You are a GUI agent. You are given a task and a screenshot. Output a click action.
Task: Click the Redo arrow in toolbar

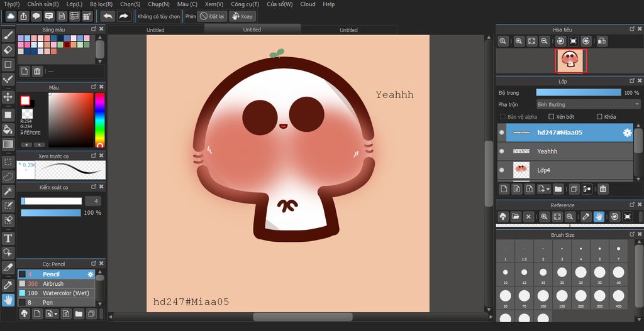point(123,16)
